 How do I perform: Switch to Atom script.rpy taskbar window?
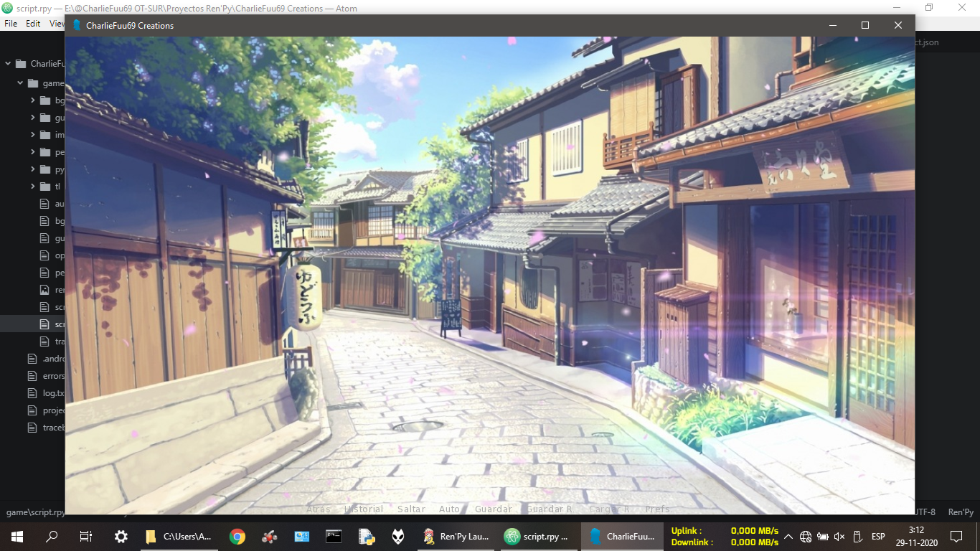click(537, 536)
